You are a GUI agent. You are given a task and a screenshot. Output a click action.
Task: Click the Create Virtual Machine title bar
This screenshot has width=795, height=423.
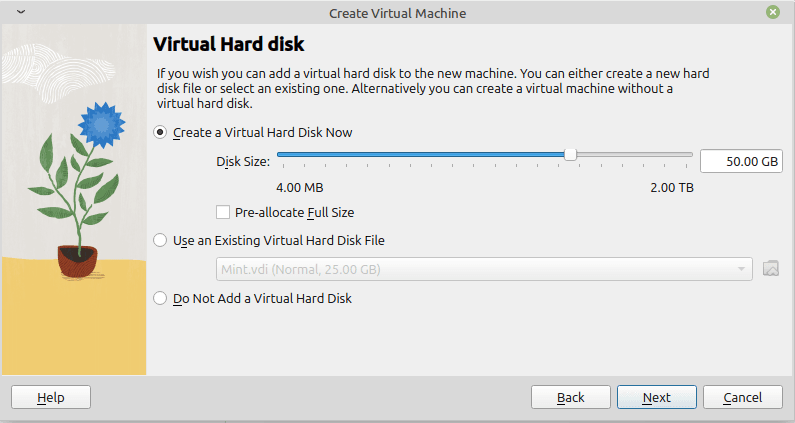pyautogui.click(x=398, y=13)
